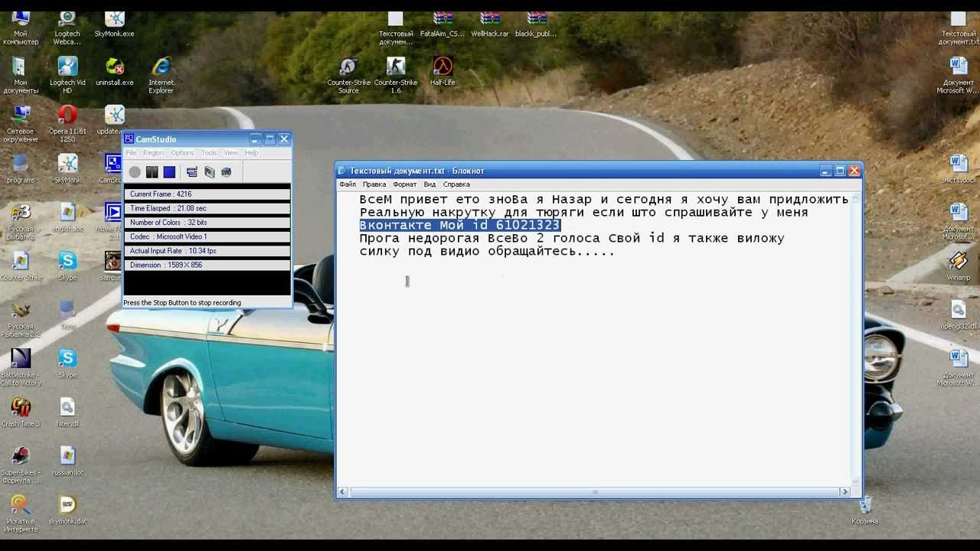The image size is (980, 551).
Task: Maximize the Notepad window
Action: [x=840, y=171]
